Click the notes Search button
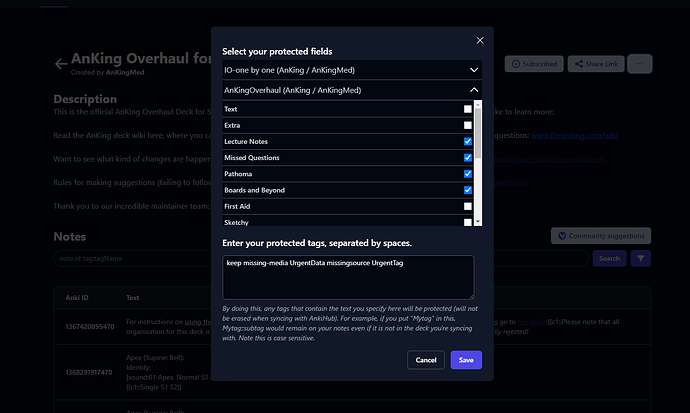Screen dimensions: 690x413 point(609,258)
